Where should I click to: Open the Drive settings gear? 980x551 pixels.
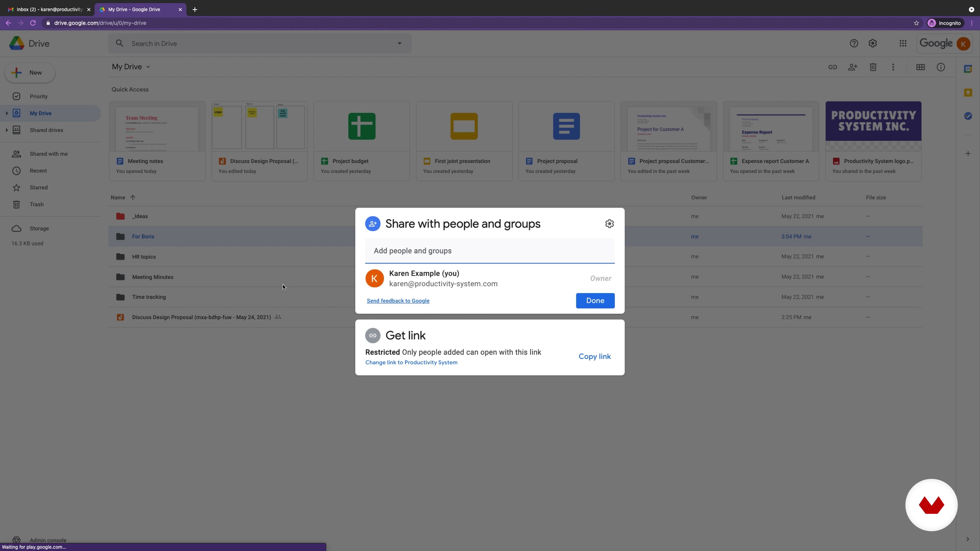[872, 43]
